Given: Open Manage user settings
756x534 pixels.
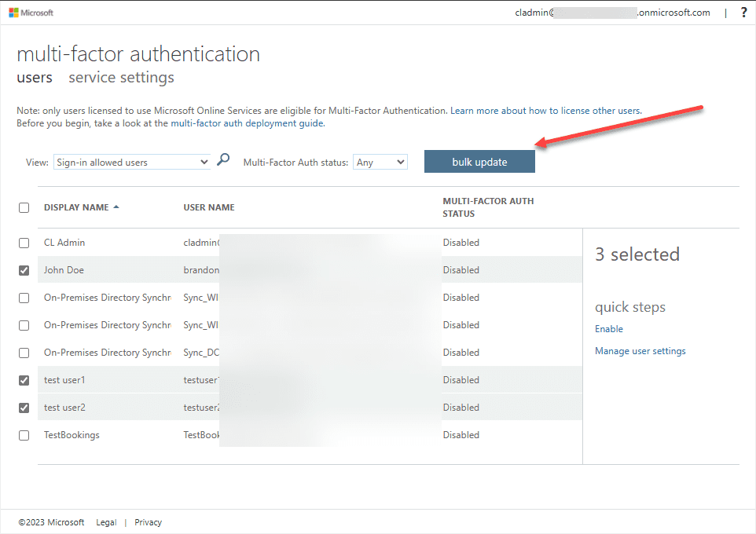Looking at the screenshot, I should (640, 351).
